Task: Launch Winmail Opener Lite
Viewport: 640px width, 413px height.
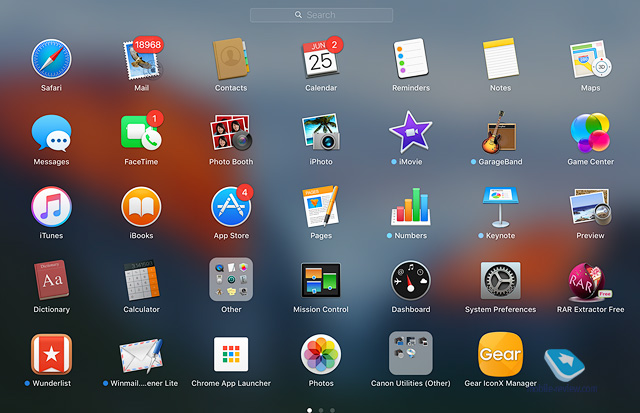Action: 141,354
